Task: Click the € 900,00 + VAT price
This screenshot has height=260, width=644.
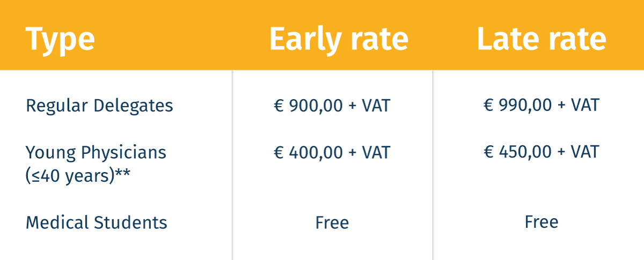Action: (332, 106)
